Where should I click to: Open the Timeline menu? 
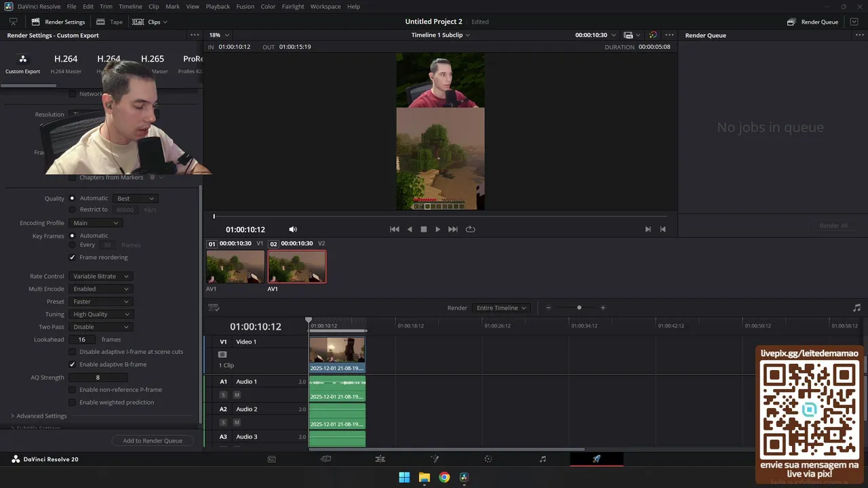point(130,6)
